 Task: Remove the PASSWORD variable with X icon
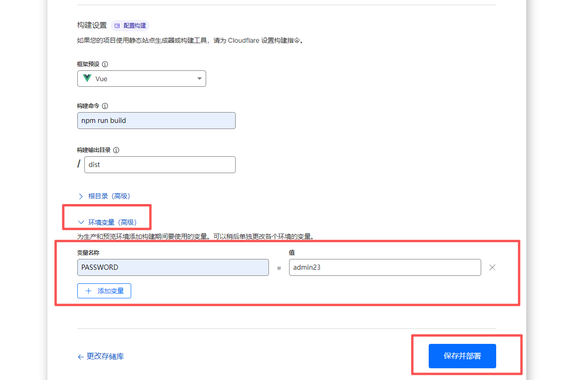coord(492,267)
